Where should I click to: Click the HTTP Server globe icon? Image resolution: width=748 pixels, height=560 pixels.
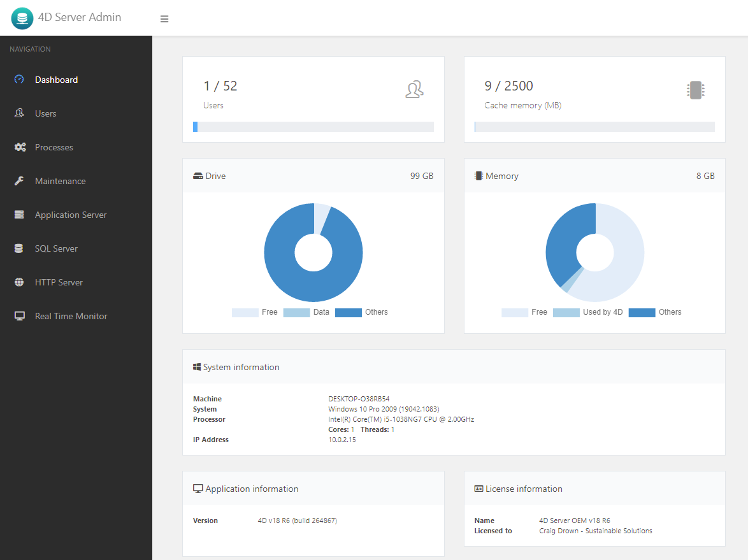click(x=19, y=282)
